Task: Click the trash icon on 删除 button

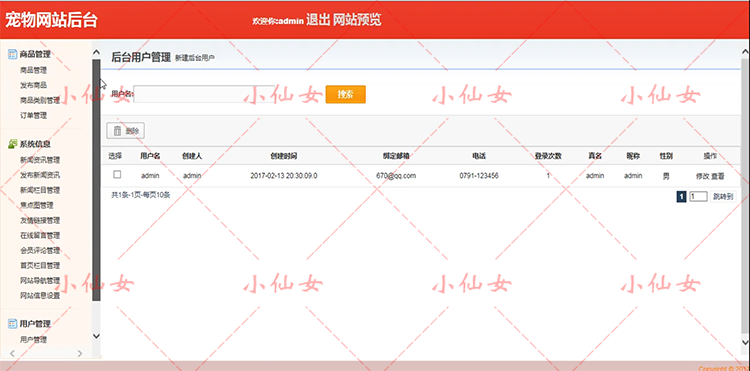Action: coord(117,131)
